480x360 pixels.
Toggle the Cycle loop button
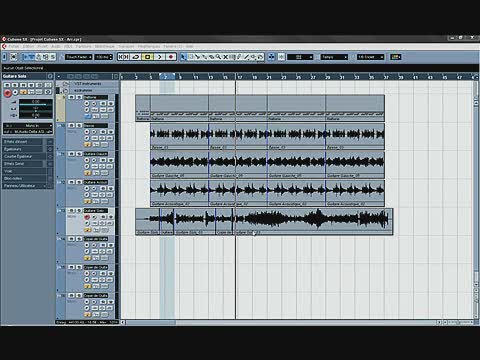tap(135, 57)
